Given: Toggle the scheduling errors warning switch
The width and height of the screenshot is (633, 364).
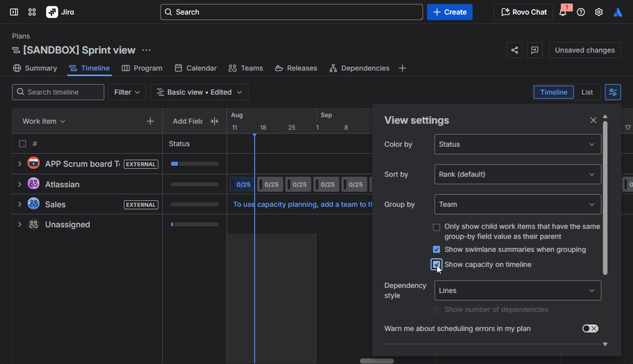Looking at the screenshot, I should point(590,329).
